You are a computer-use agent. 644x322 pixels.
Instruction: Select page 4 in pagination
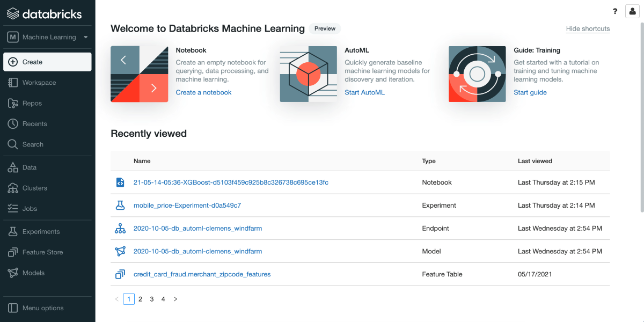pos(163,299)
